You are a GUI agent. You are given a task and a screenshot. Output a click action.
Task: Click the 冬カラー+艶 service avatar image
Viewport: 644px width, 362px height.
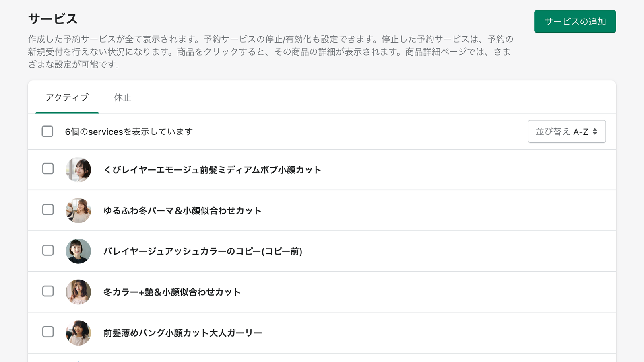point(78,292)
